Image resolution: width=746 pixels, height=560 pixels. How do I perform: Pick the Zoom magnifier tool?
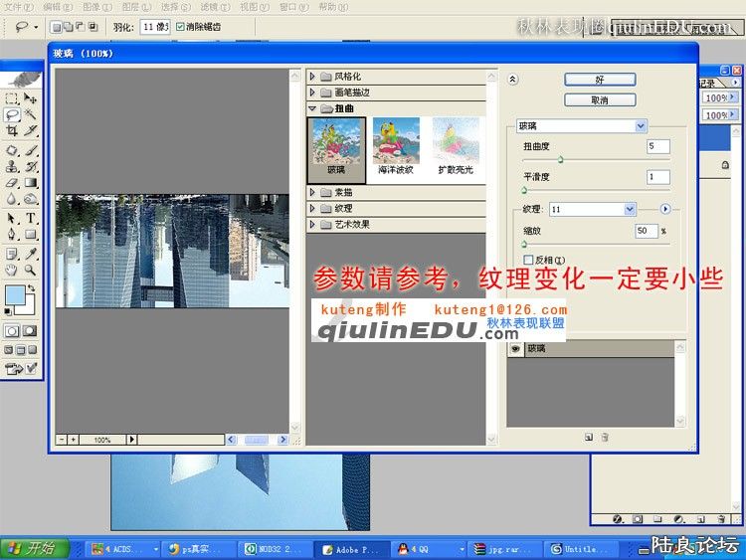pos(31,269)
